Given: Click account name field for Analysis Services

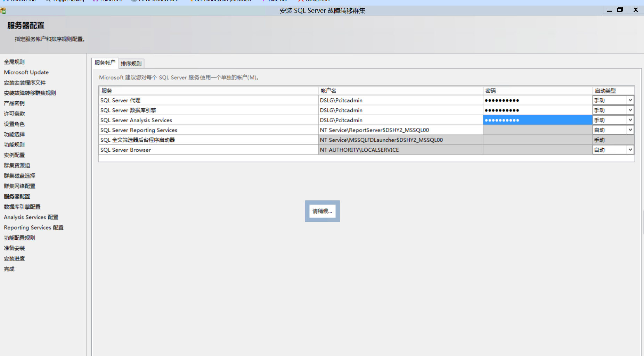Looking at the screenshot, I should (400, 120).
